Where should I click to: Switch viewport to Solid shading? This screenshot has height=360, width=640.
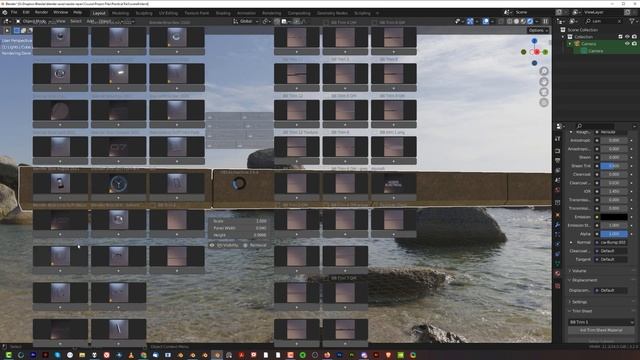click(x=516, y=21)
